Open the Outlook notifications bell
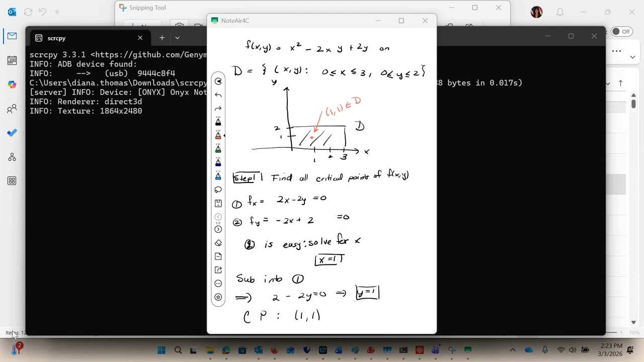 [560, 12]
